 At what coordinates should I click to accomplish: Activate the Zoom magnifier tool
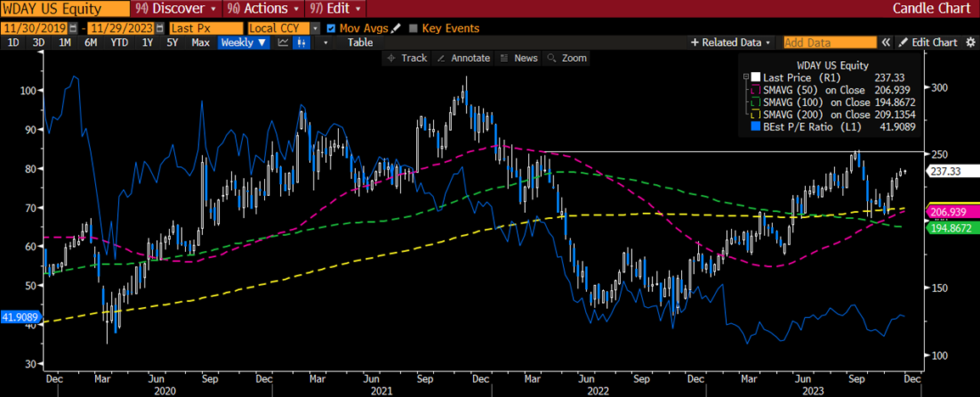point(567,58)
